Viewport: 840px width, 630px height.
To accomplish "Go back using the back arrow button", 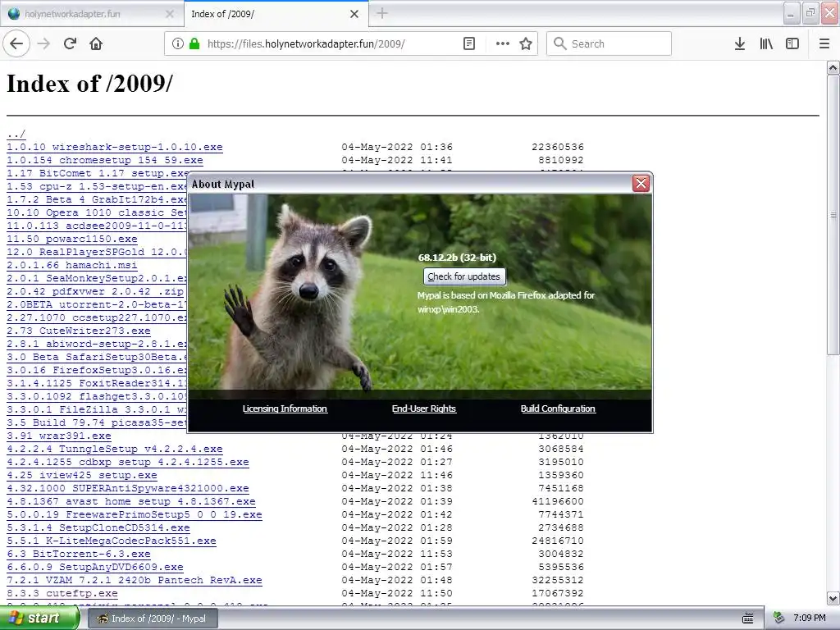I will [16, 44].
